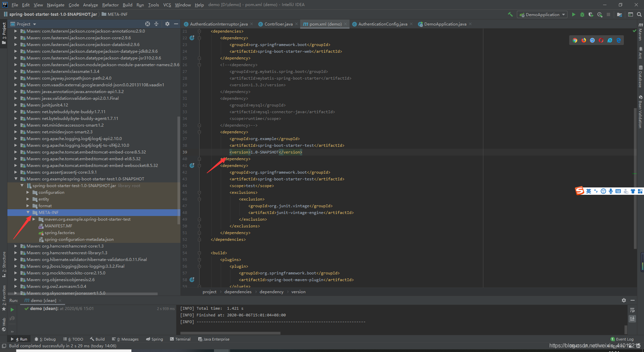Open the Spring tool window button
The width and height of the screenshot is (644, 352).
pyautogui.click(x=154, y=339)
